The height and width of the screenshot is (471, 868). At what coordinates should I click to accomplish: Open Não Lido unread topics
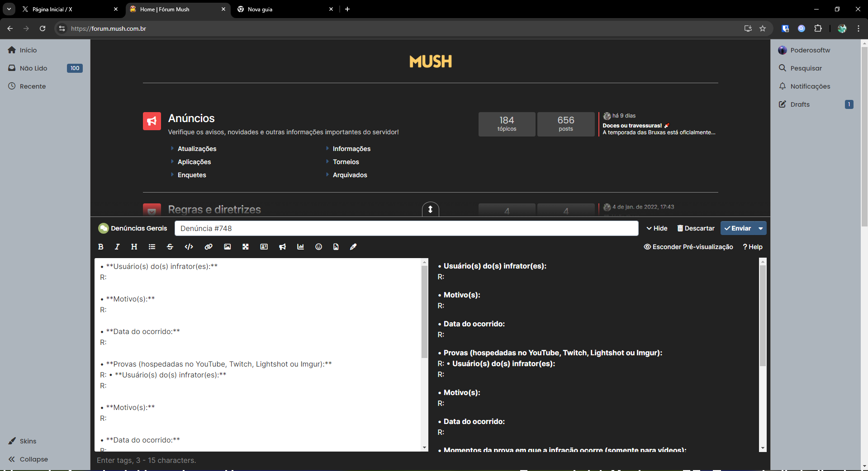click(x=45, y=68)
